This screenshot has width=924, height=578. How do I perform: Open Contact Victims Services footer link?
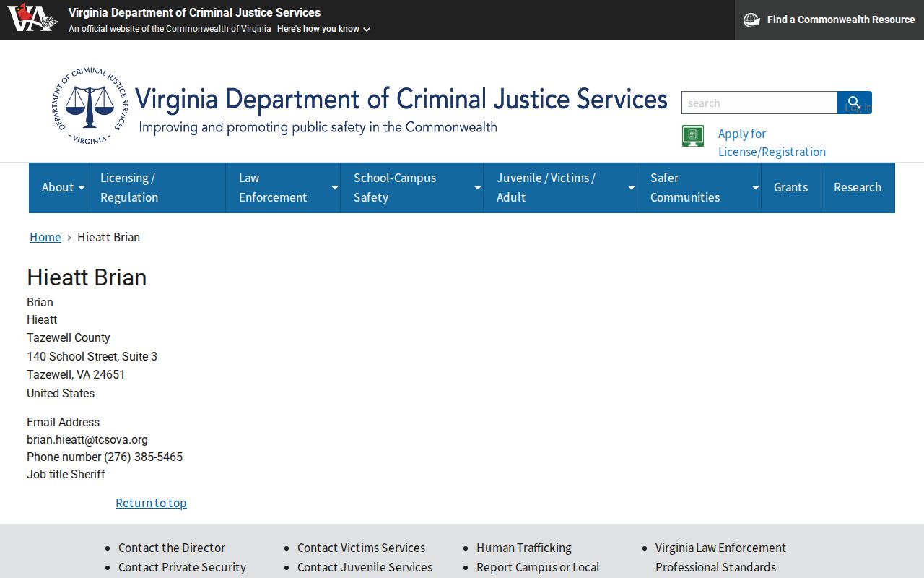361,548
